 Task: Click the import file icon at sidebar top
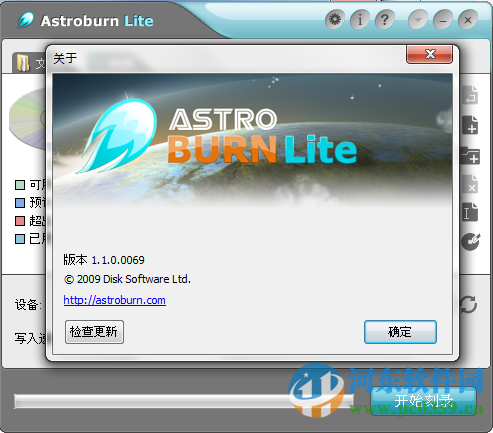coord(470,95)
